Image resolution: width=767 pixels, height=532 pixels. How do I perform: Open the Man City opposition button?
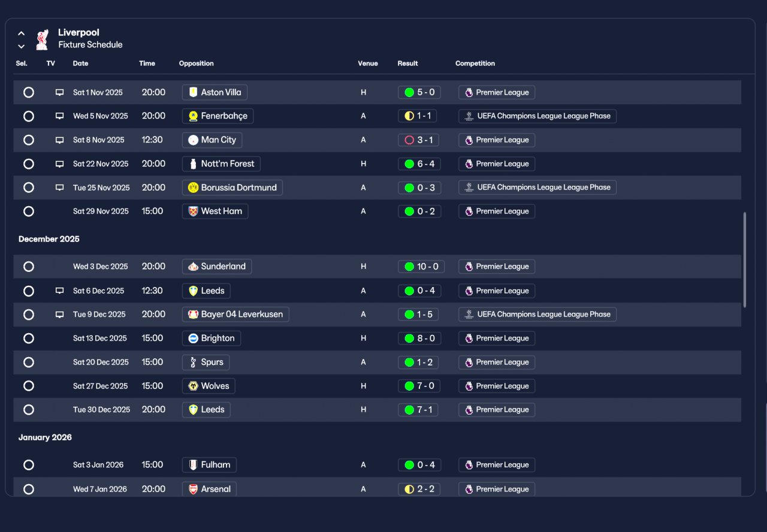click(212, 140)
